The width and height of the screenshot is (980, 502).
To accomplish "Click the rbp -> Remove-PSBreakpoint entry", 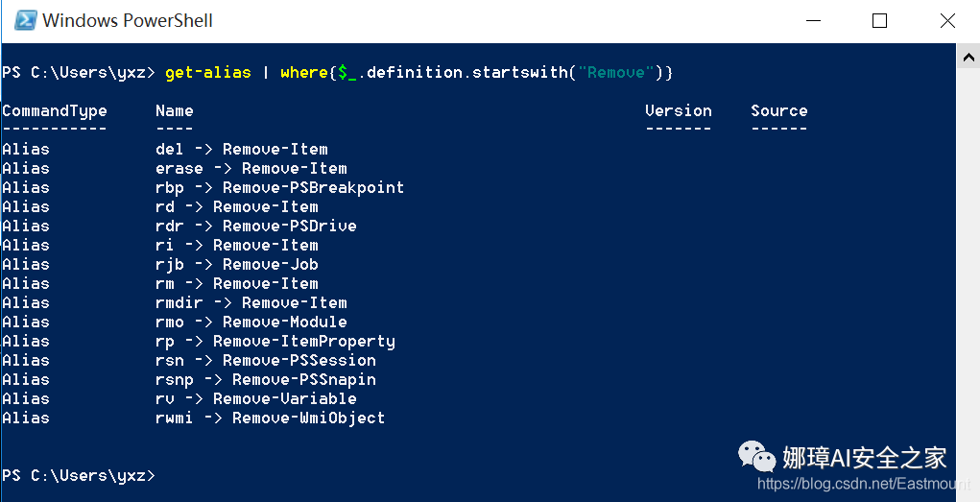I will [279, 187].
